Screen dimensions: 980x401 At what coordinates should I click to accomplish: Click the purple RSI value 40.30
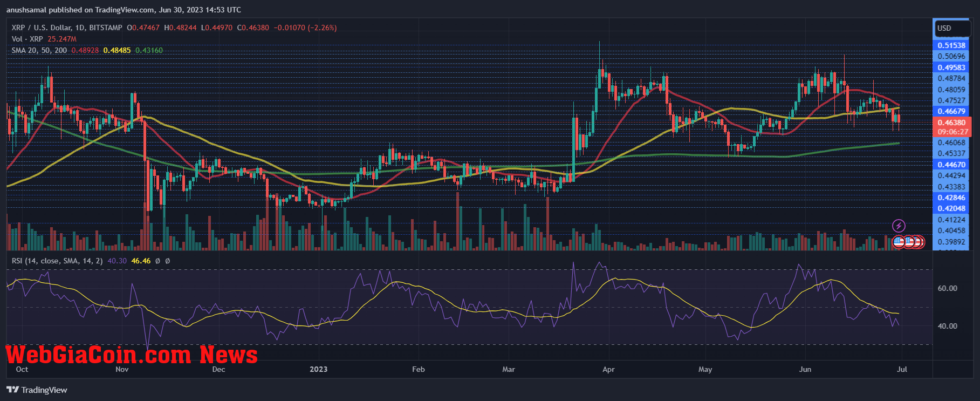point(117,261)
